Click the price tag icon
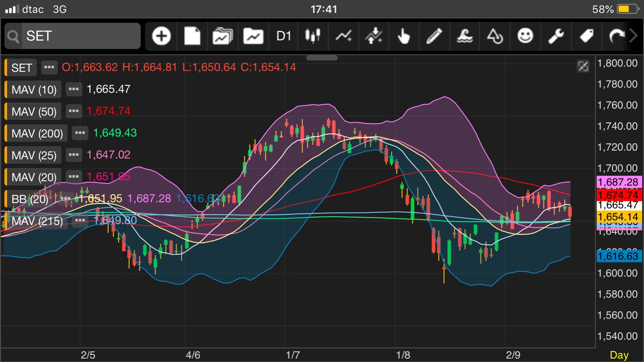The height and width of the screenshot is (362, 644). [586, 36]
